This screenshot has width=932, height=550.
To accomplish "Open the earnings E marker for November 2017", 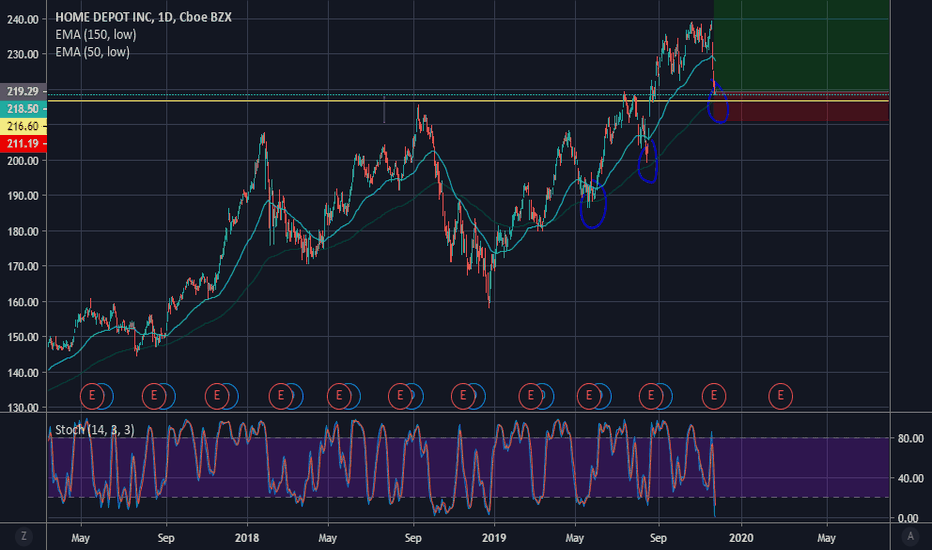I will tap(217, 395).
